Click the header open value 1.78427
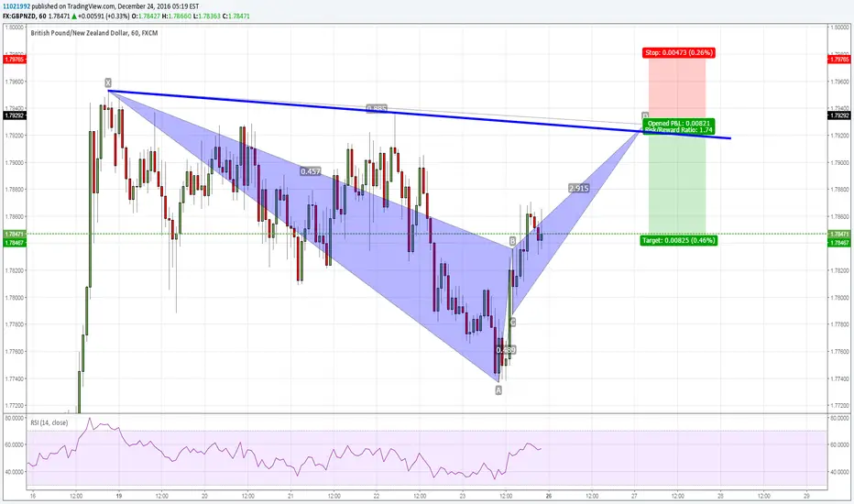The height and width of the screenshot is (504, 854). pyautogui.click(x=149, y=16)
